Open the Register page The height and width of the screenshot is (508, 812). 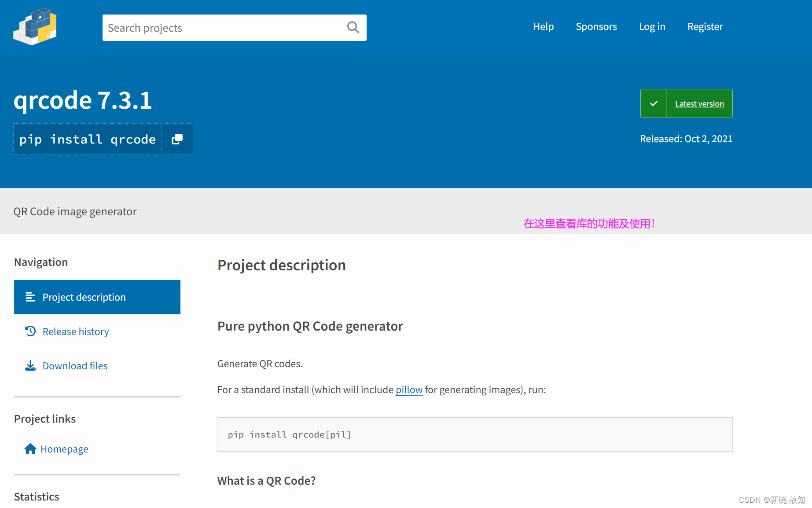[705, 26]
